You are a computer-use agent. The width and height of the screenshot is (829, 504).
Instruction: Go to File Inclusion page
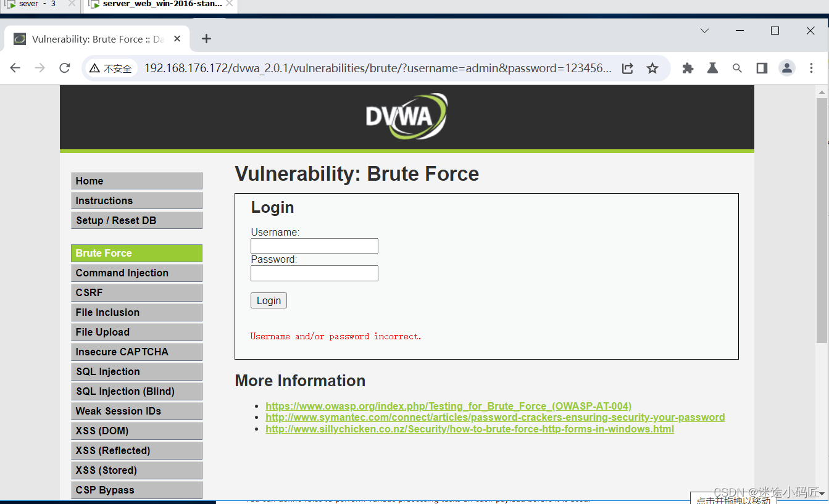pos(136,312)
